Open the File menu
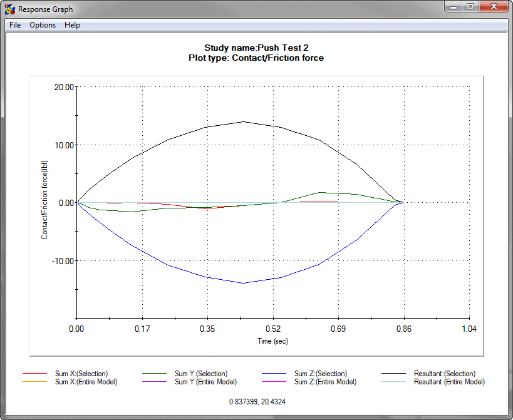Screen dimensions: 513x420 pyautogui.click(x=15, y=25)
